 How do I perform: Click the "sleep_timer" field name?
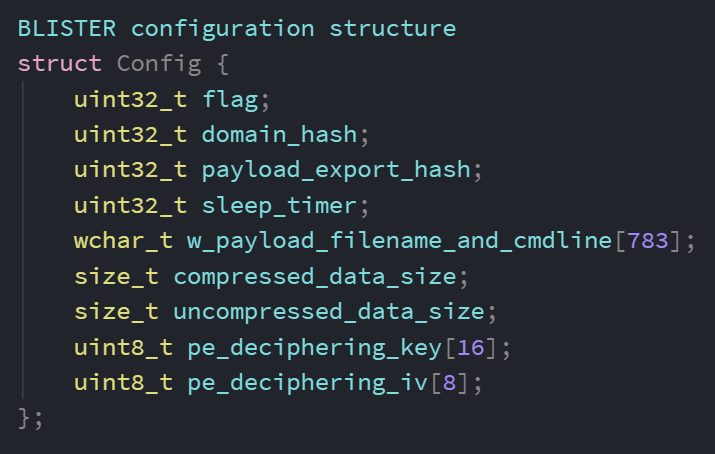[278, 205]
